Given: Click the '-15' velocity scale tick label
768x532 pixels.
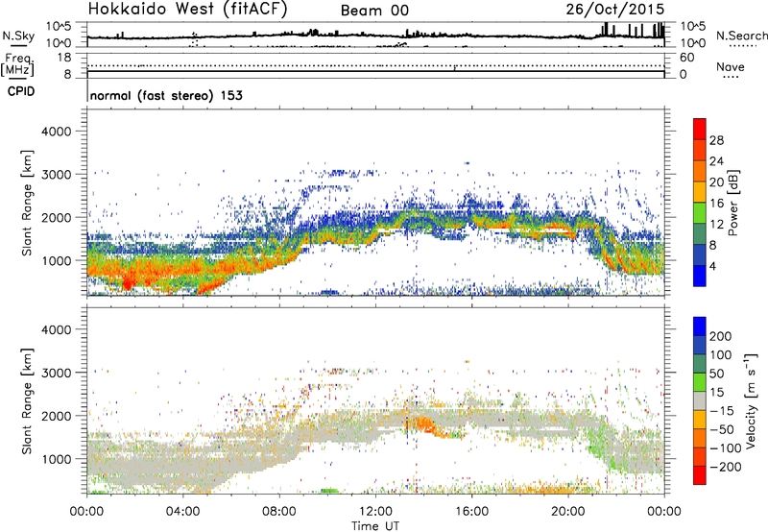Looking at the screenshot, I should [722, 411].
